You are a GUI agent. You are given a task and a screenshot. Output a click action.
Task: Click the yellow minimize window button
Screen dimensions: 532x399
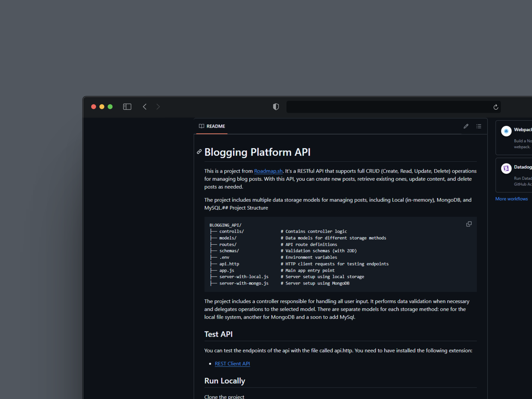coord(102,107)
